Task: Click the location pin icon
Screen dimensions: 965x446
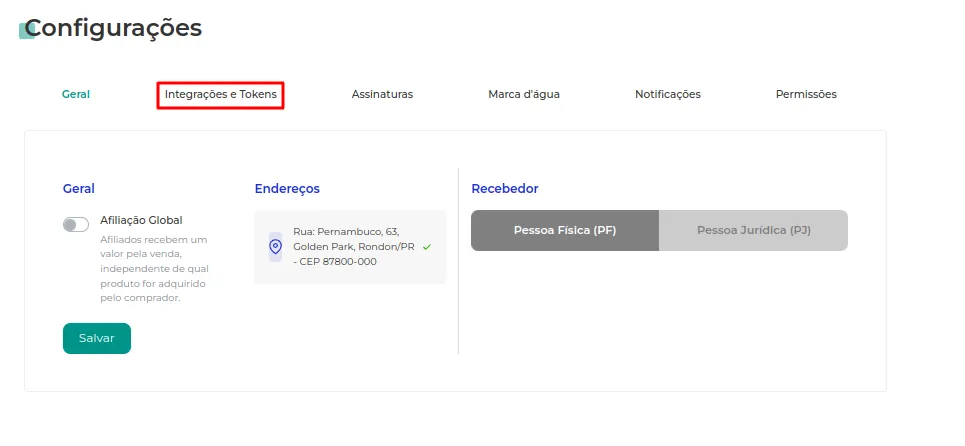Action: click(276, 247)
